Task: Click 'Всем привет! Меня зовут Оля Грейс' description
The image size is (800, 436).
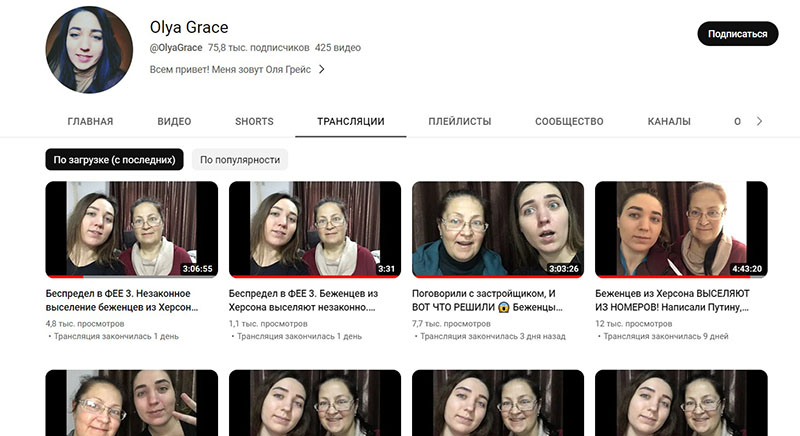Action: pyautogui.click(x=230, y=69)
